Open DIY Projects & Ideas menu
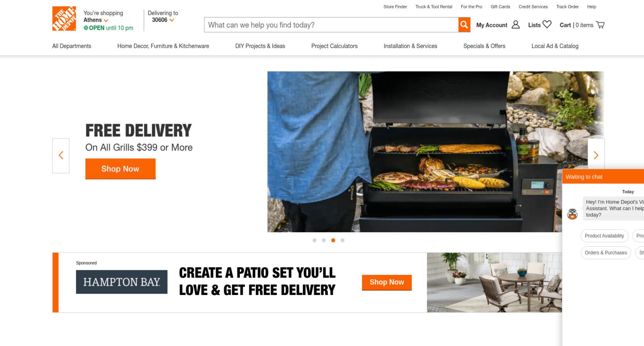 tap(260, 46)
